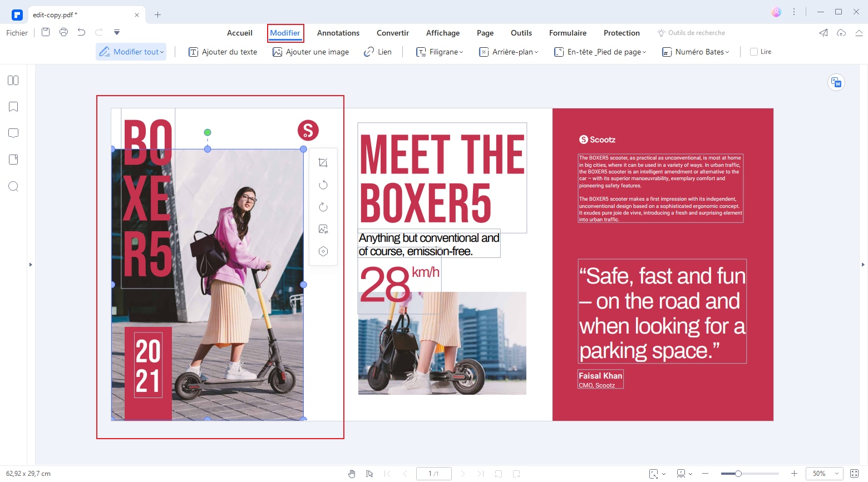
Task: Toggle full screen mode icon
Action: pyautogui.click(x=855, y=474)
